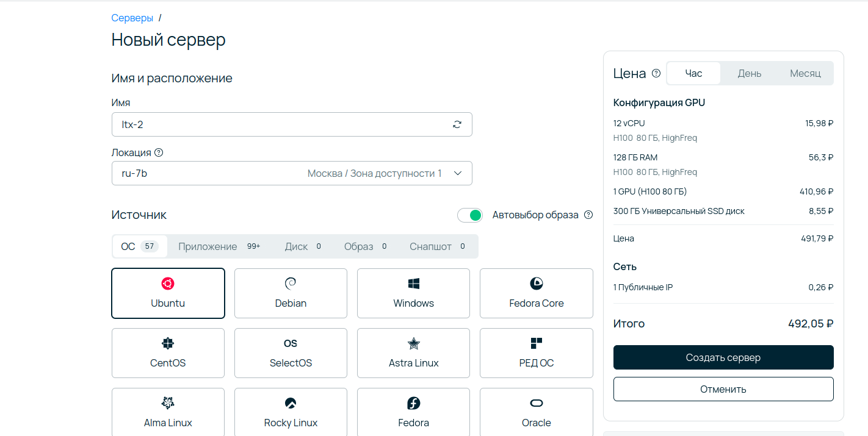Click the 300 ГБ Универсальный SSD диск line
Viewport: 868px width, 436px height.
[723, 211]
